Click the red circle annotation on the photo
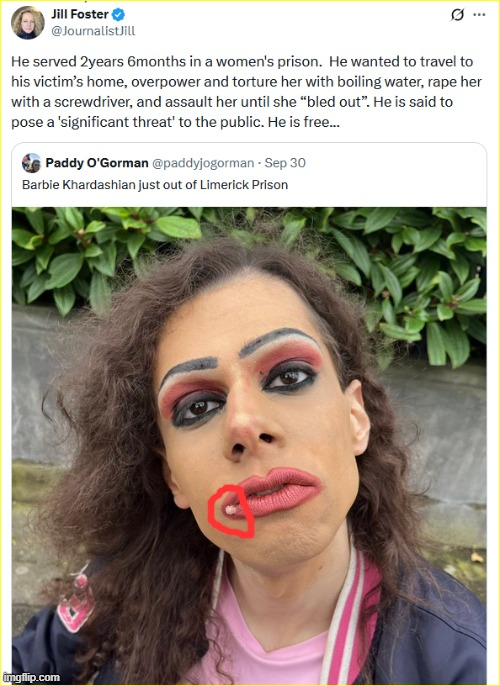This screenshot has width=500, height=686. tap(231, 511)
